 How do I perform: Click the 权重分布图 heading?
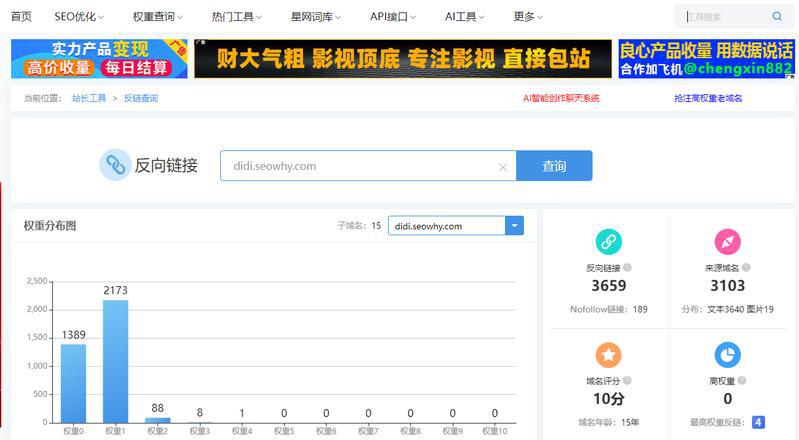tap(49, 225)
